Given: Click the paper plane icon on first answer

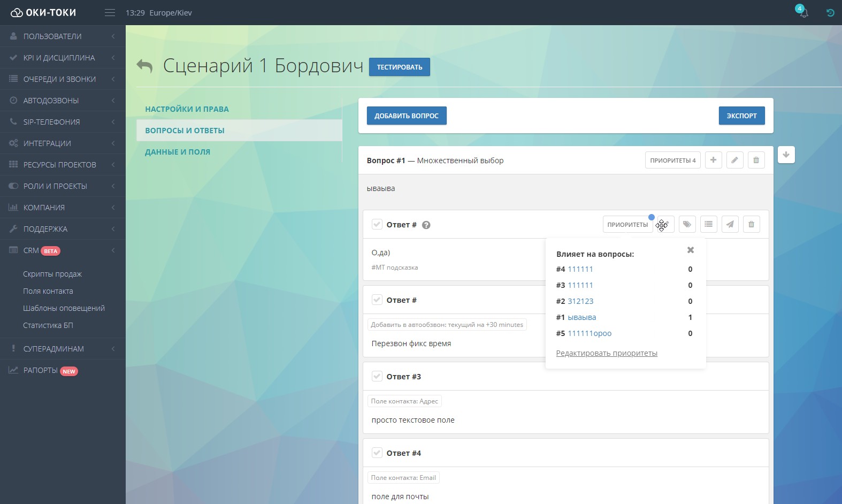Looking at the screenshot, I should point(730,225).
